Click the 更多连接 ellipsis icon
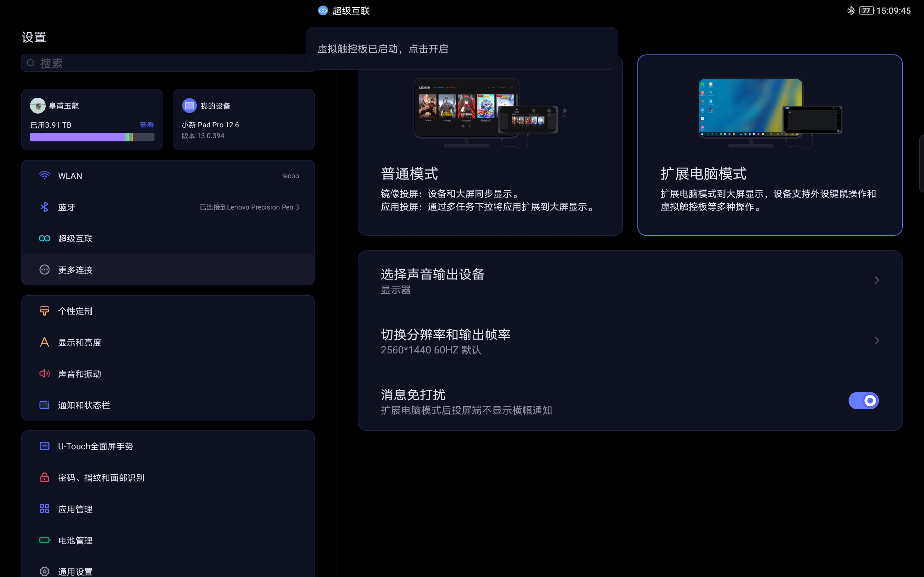 click(45, 270)
